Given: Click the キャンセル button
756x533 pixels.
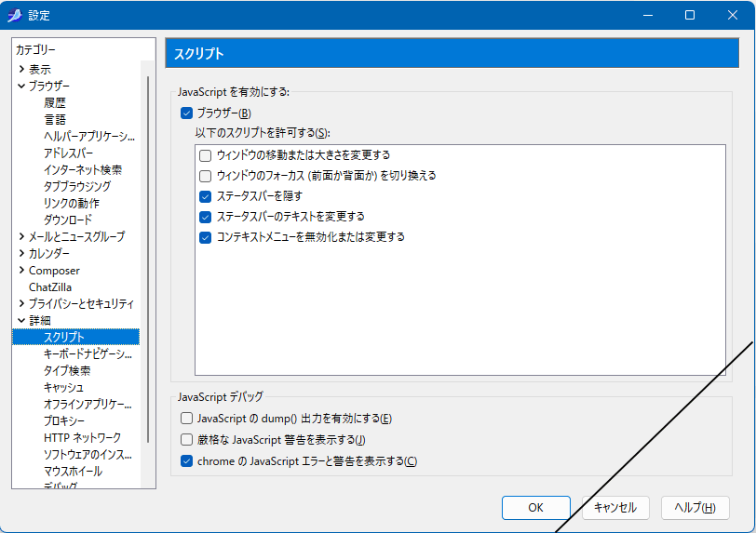Looking at the screenshot, I should click(615, 508).
